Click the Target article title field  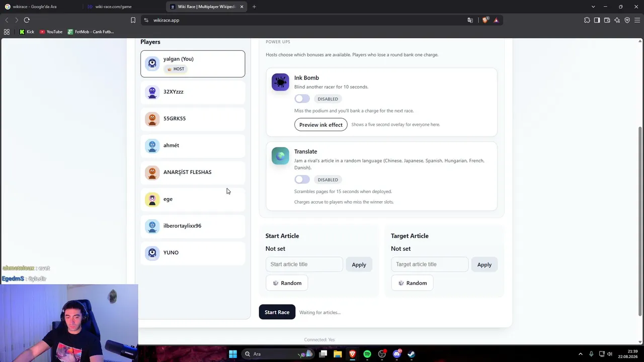[429, 264]
